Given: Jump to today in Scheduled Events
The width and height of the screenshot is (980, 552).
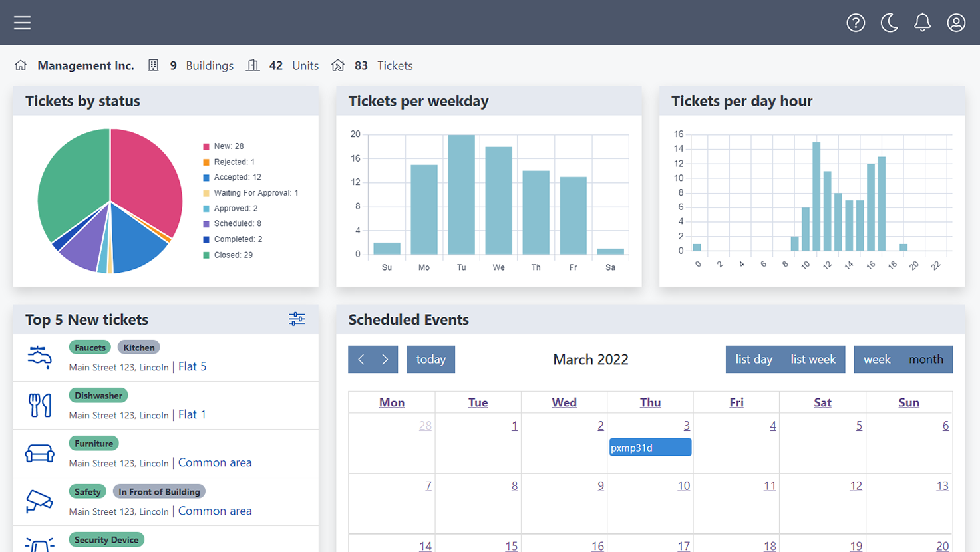Looking at the screenshot, I should coord(430,359).
